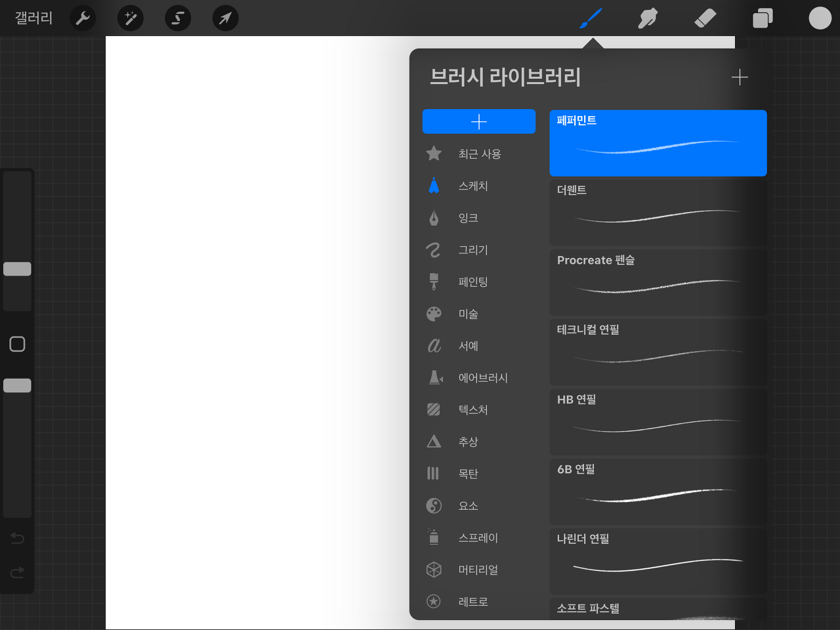Add new brush with plus icon in header

(740, 77)
